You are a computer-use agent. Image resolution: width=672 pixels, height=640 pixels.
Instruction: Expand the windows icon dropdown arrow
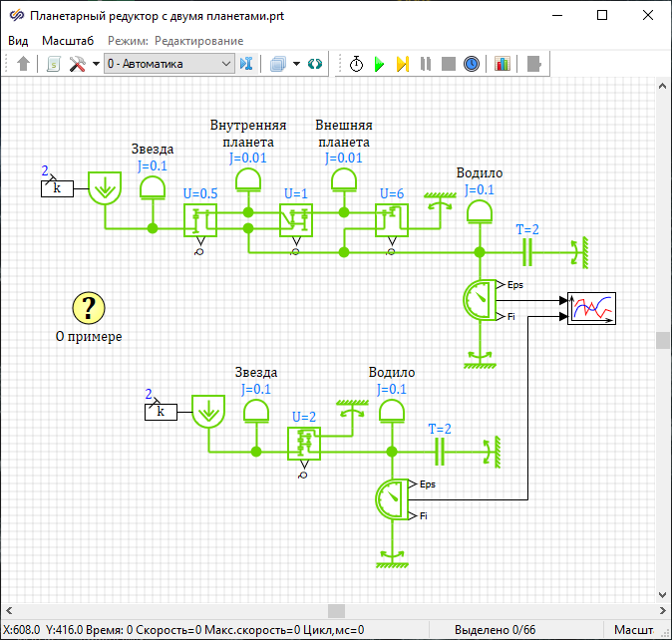tap(296, 64)
